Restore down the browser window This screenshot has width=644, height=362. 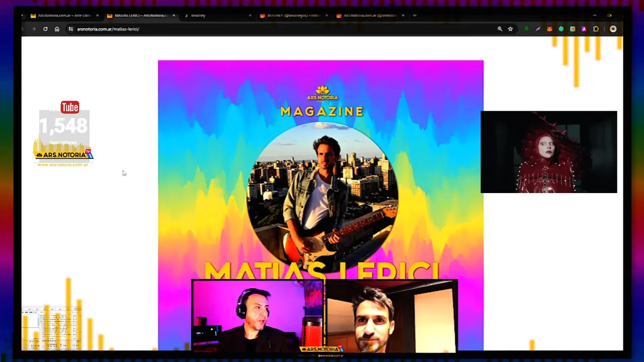point(609,16)
